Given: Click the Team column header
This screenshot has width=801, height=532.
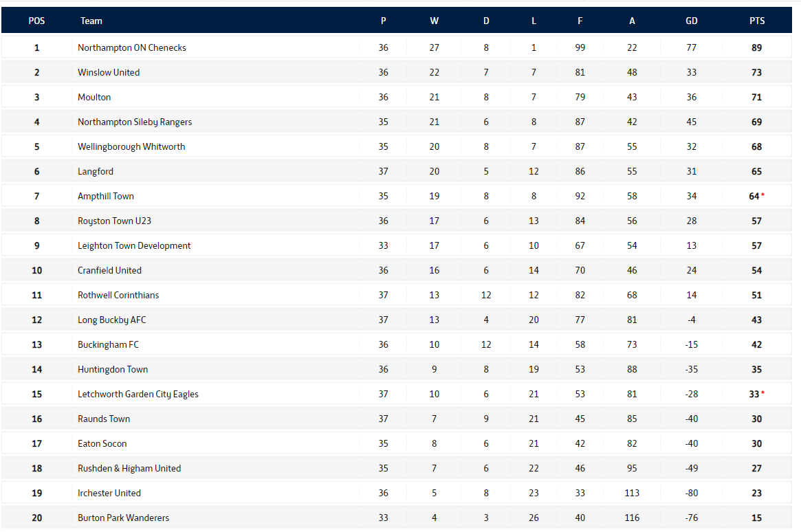Looking at the screenshot, I should [91, 21].
